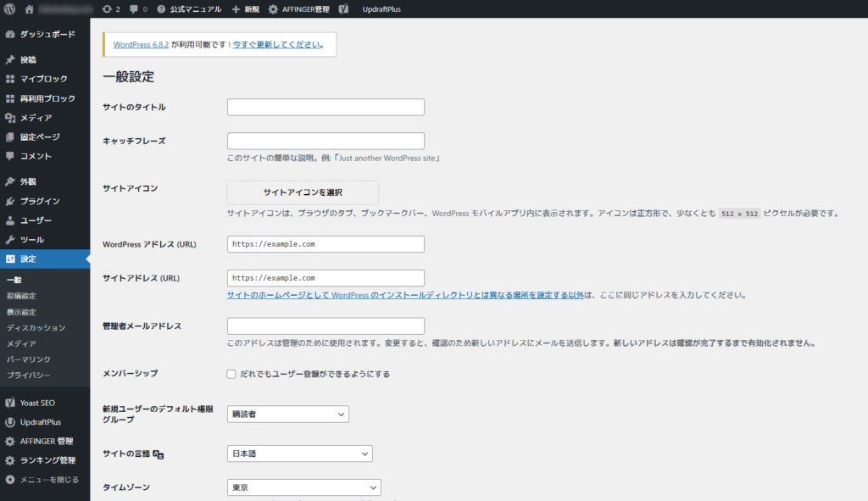Viewport: 868px width, 501px height.
Task: Select Discussion in the settings submenu
Action: [36, 327]
